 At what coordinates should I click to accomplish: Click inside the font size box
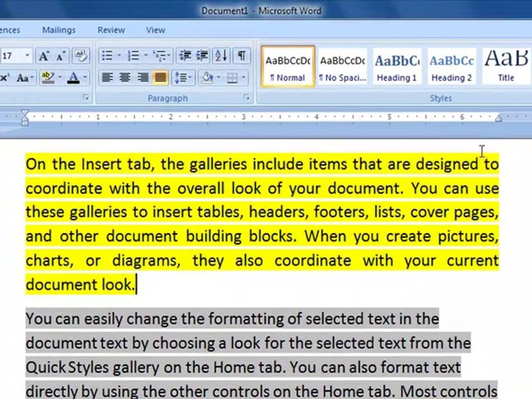(x=11, y=55)
